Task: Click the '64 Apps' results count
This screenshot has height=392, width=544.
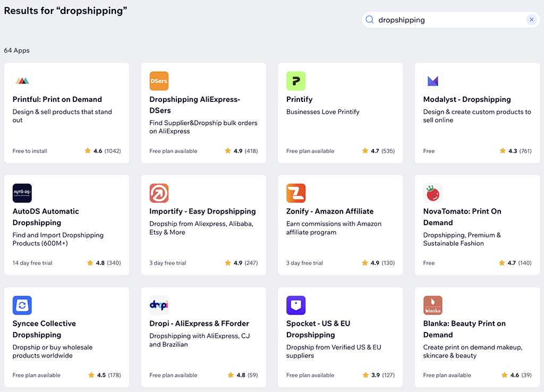Action: point(16,50)
